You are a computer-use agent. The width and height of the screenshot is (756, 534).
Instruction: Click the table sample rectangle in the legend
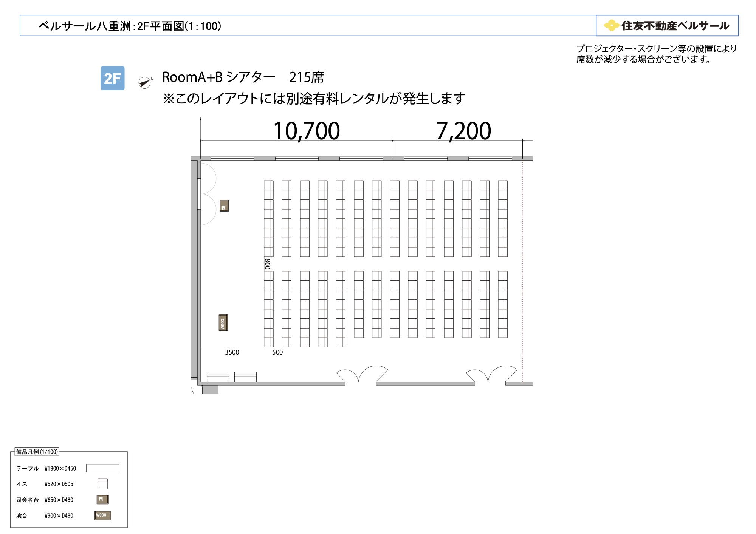(102, 468)
